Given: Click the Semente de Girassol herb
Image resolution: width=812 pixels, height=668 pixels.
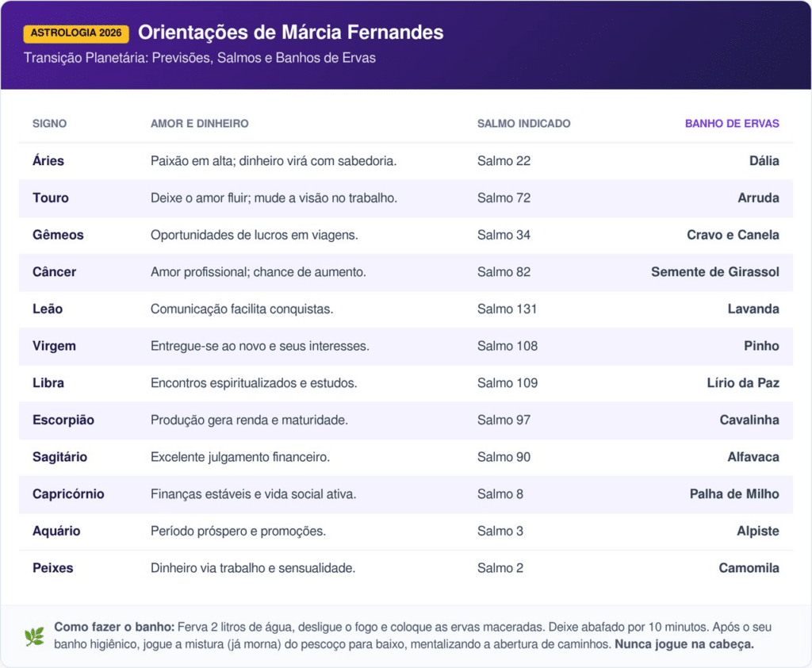Looking at the screenshot, I should [714, 272].
